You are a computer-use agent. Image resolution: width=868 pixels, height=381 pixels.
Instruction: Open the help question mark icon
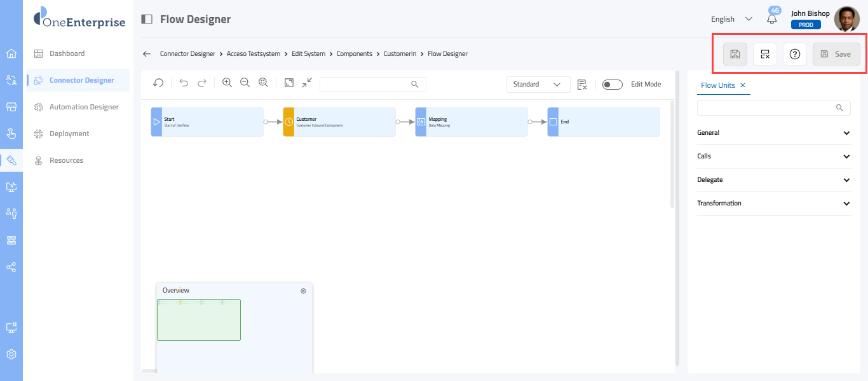794,54
